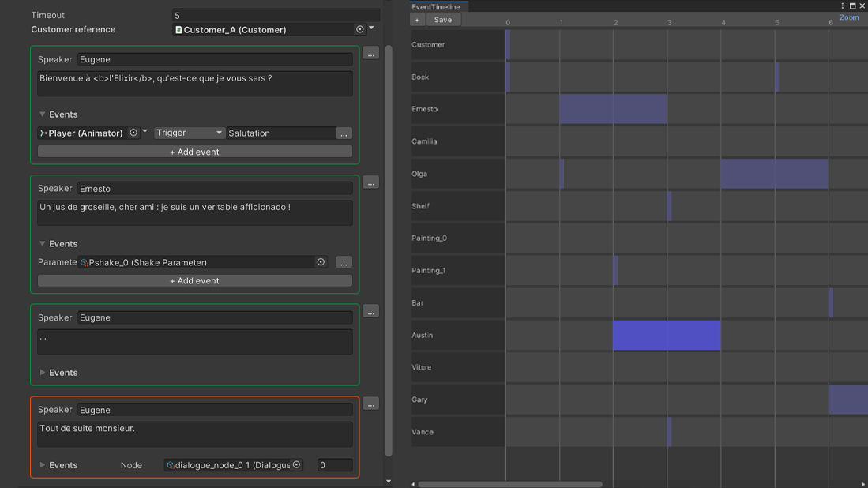Open object picker for Pshake_0 parameter
The height and width of the screenshot is (488, 868).
point(321,262)
